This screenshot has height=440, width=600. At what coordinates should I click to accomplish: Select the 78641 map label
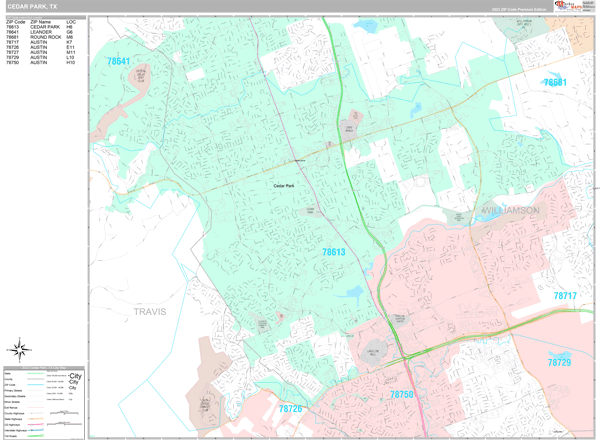point(119,61)
